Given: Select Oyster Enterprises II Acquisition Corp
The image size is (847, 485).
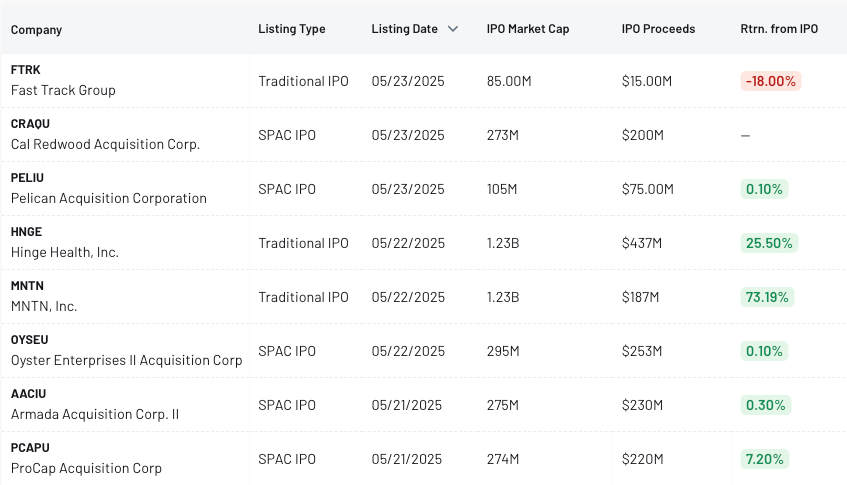Looking at the screenshot, I should [x=126, y=360].
